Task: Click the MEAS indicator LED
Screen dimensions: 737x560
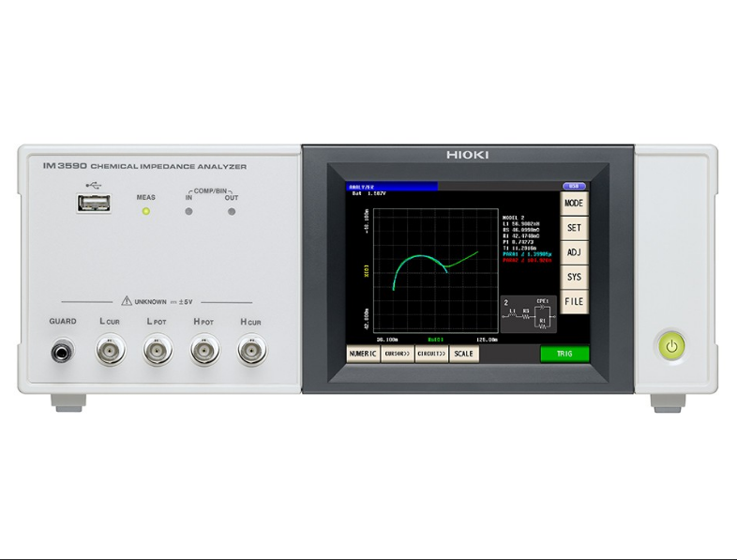Action: [x=145, y=211]
